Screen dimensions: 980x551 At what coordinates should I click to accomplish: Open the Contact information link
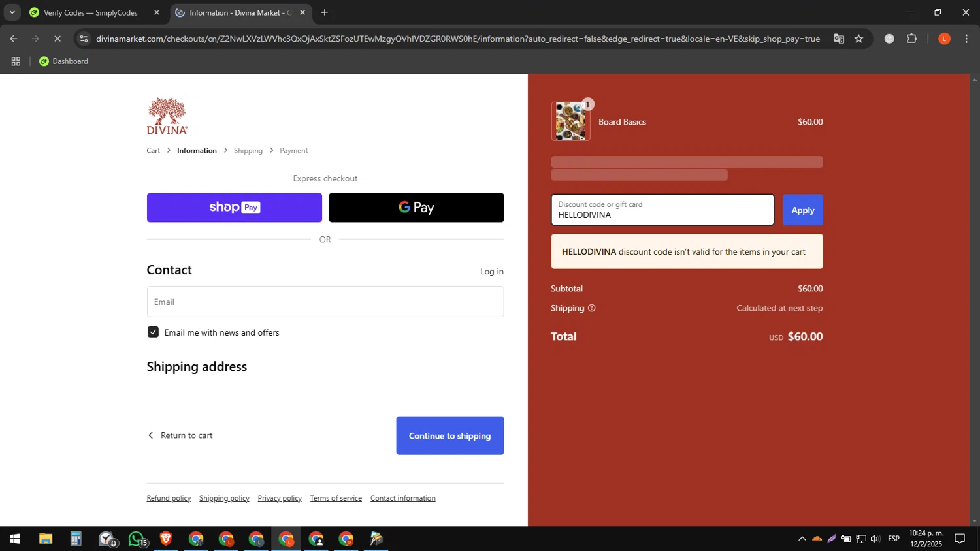tap(403, 498)
